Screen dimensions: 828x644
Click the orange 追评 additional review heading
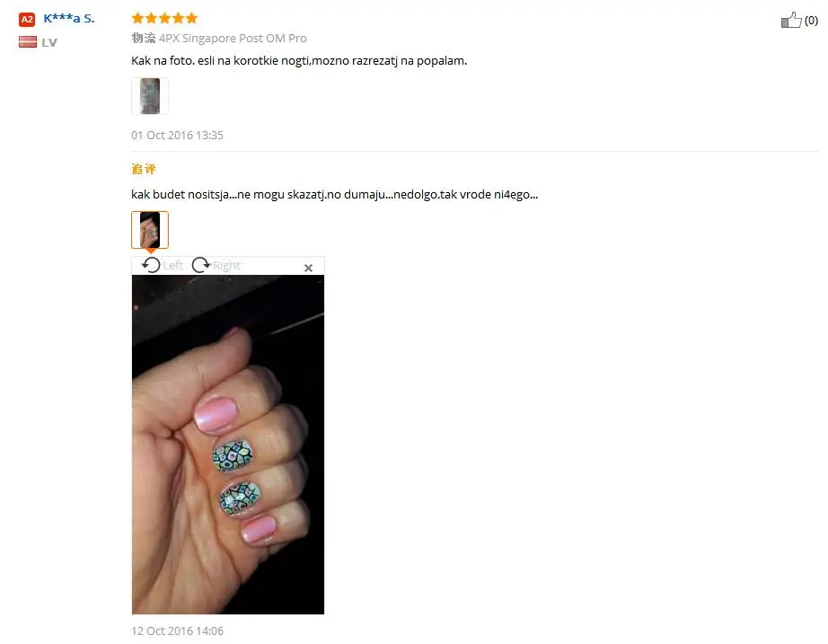tap(144, 169)
